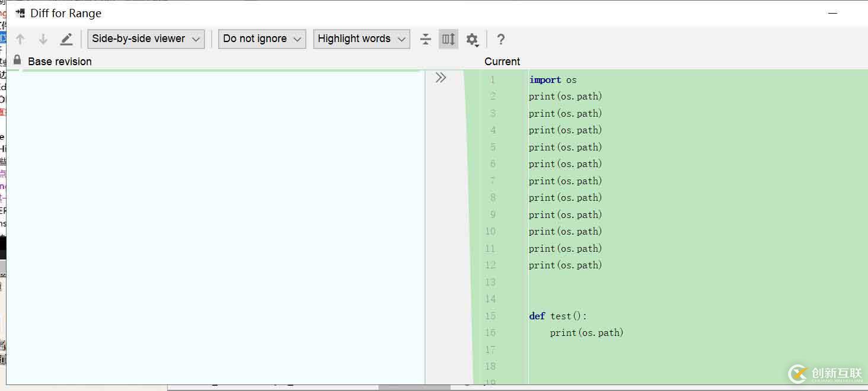The width and height of the screenshot is (868, 391).
Task: Open the Side-by-side viewer dropdown
Action: tap(146, 39)
